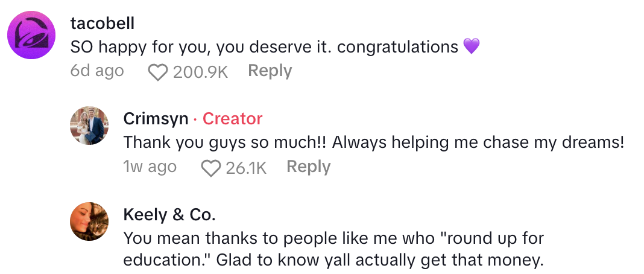Click the 200.9K like count

click(200, 72)
